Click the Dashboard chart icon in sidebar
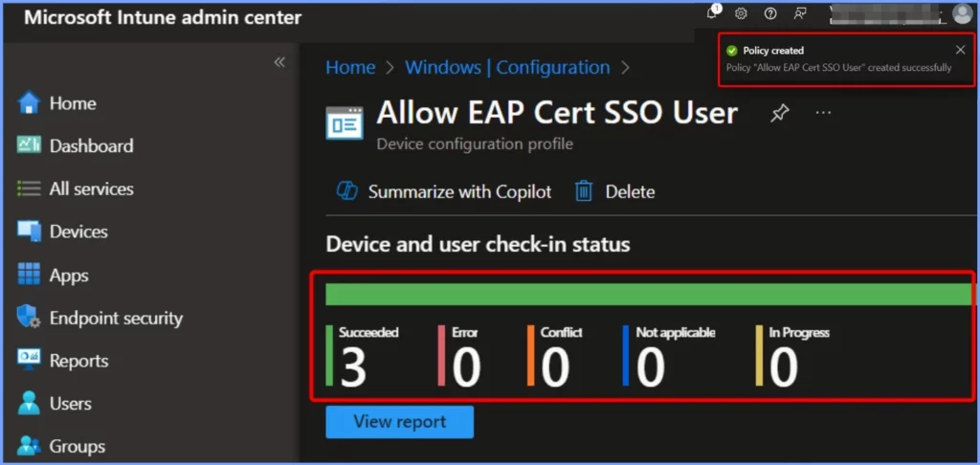 click(29, 145)
